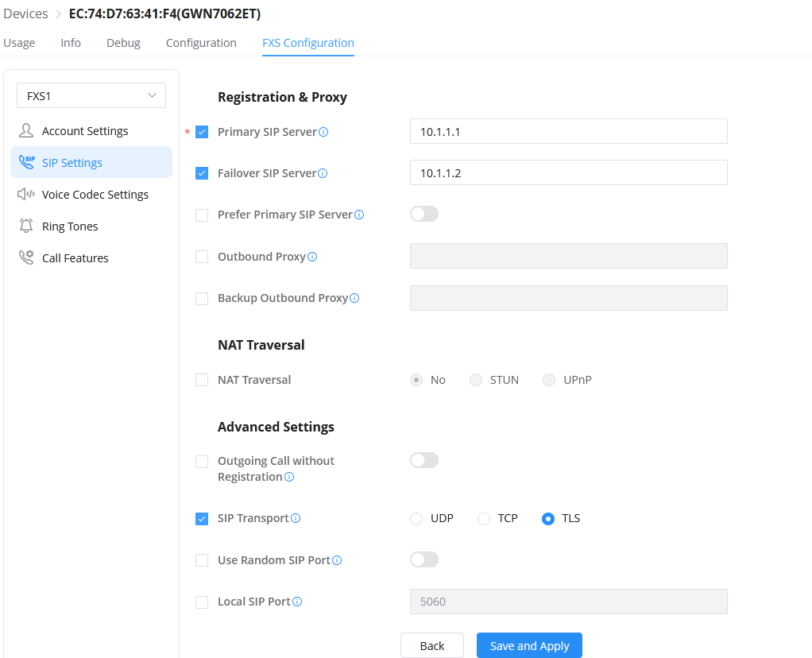This screenshot has height=658, width=812.
Task: Click the device MAC address breadcrumb title
Action: pos(164,14)
